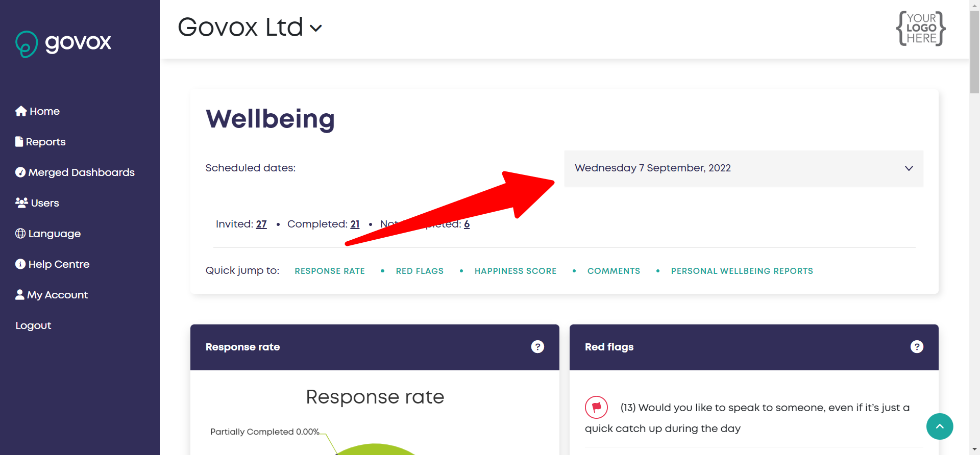The image size is (980, 455).
Task: Click the red flag icon for question 13
Action: coord(596,407)
